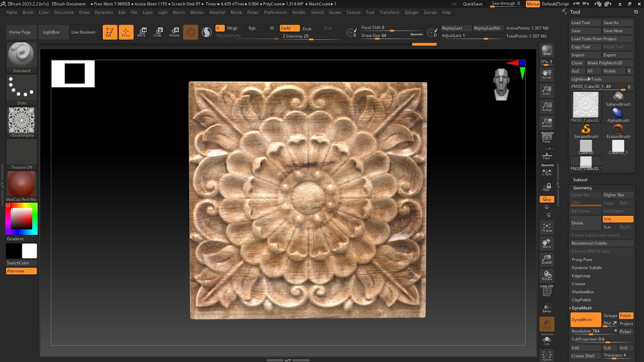Open the Preferences menu
Viewport: 644px width, 362px height.
(275, 12)
